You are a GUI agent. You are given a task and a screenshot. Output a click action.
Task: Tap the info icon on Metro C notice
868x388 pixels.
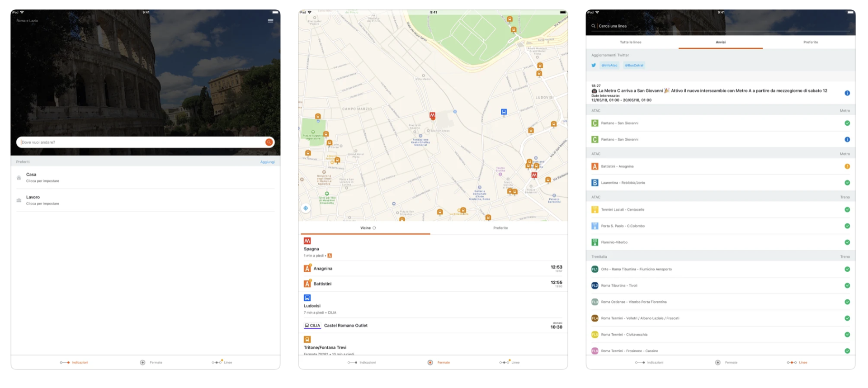pos(847,93)
